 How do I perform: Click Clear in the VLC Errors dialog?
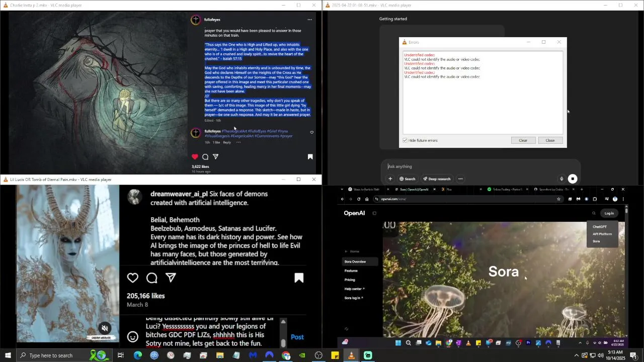pos(523,140)
